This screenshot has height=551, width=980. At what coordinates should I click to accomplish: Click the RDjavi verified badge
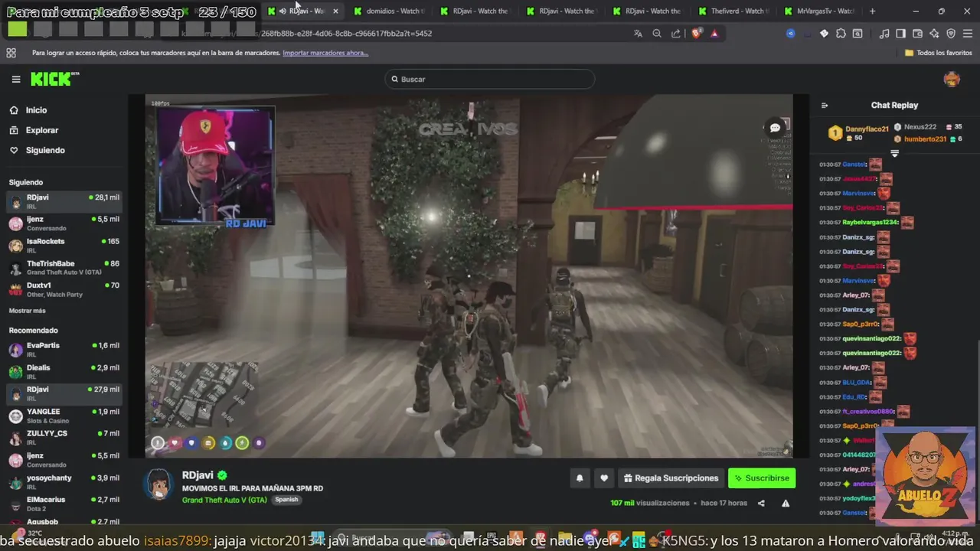pyautogui.click(x=222, y=475)
